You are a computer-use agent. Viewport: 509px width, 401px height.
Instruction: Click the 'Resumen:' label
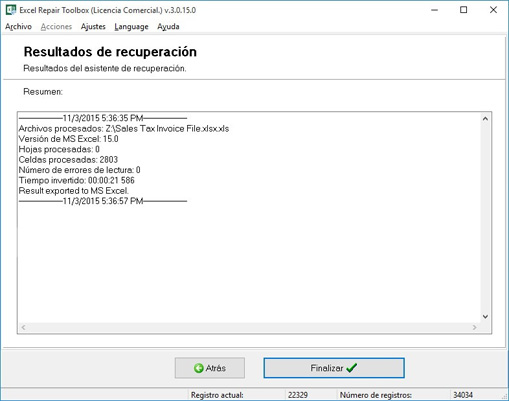43,92
